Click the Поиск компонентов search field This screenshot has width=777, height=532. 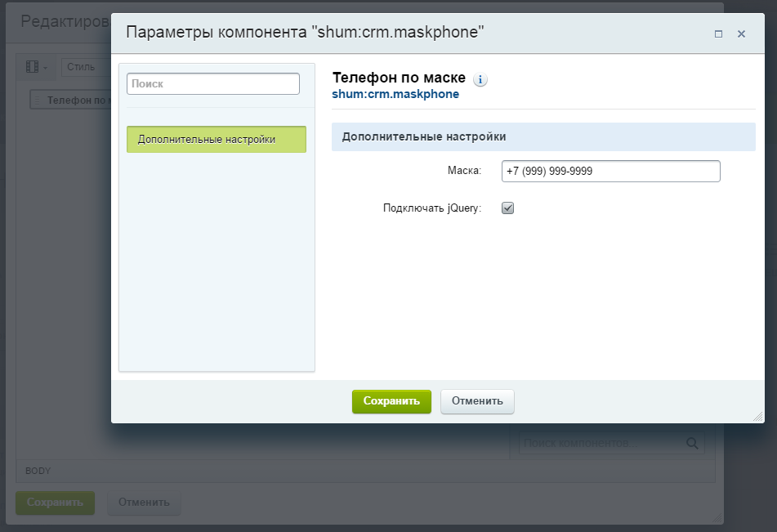pos(601,443)
